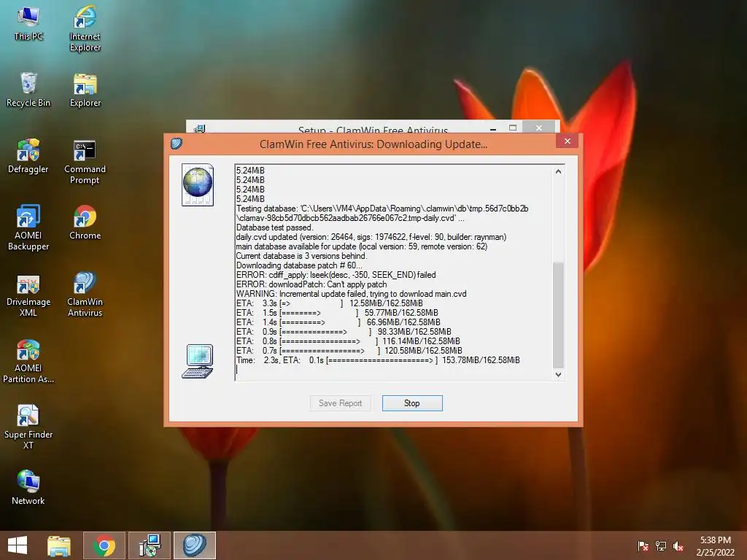Click the 12.58MiB/162.58MiB progress line
Image resolution: width=747 pixels, height=560 pixels.
329,303
